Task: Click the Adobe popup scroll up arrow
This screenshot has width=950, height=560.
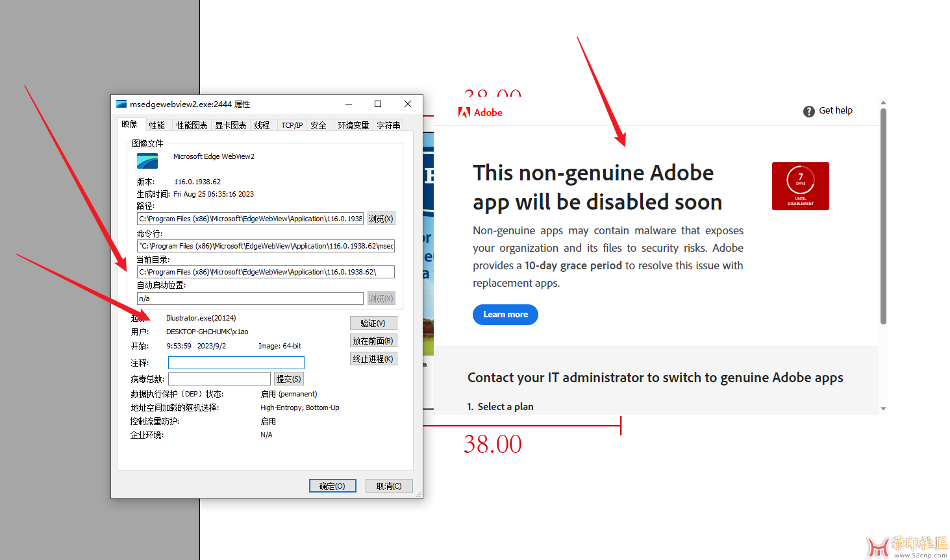Action: [x=883, y=103]
